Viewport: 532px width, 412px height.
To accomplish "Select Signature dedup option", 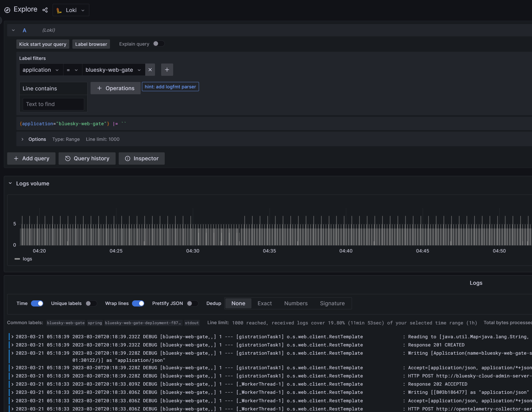I will pyautogui.click(x=332, y=303).
